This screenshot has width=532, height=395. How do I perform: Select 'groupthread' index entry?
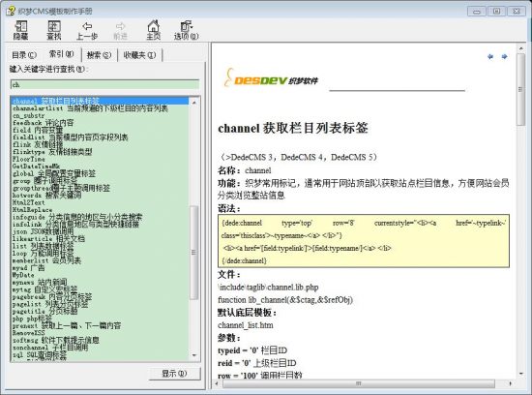click(x=61, y=188)
